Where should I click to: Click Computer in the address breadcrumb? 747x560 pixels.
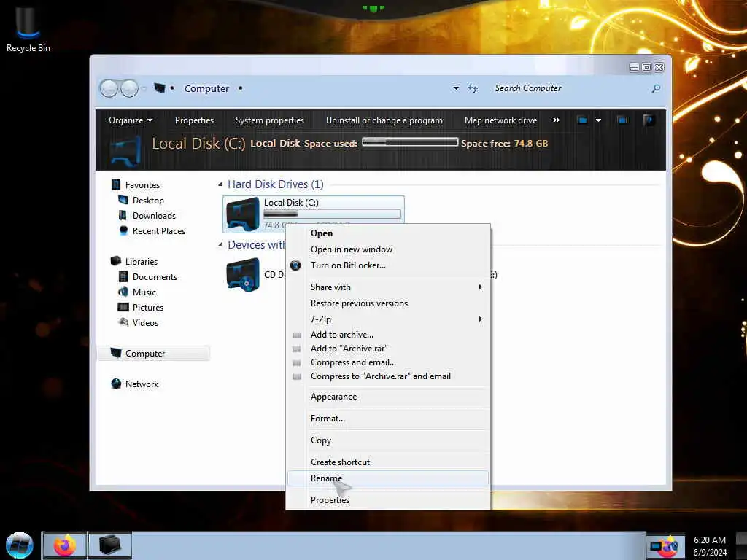tap(206, 88)
